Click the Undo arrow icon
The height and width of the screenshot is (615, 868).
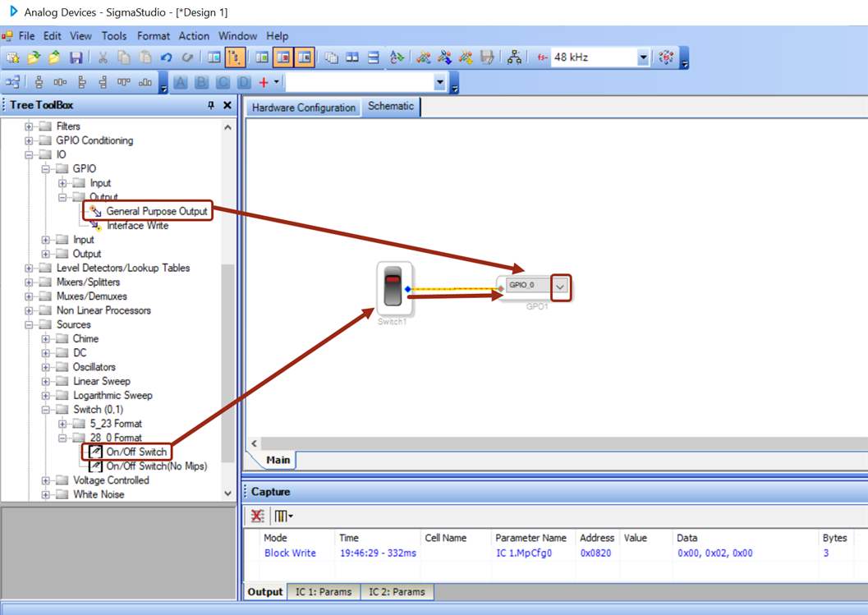pyautogui.click(x=167, y=58)
